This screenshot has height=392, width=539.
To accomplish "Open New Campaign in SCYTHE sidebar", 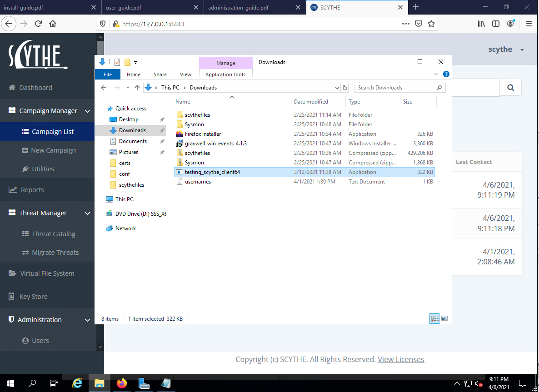I will (x=49, y=150).
